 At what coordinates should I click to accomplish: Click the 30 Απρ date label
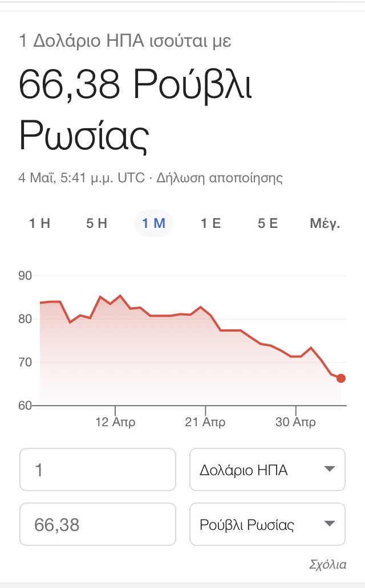(x=295, y=422)
